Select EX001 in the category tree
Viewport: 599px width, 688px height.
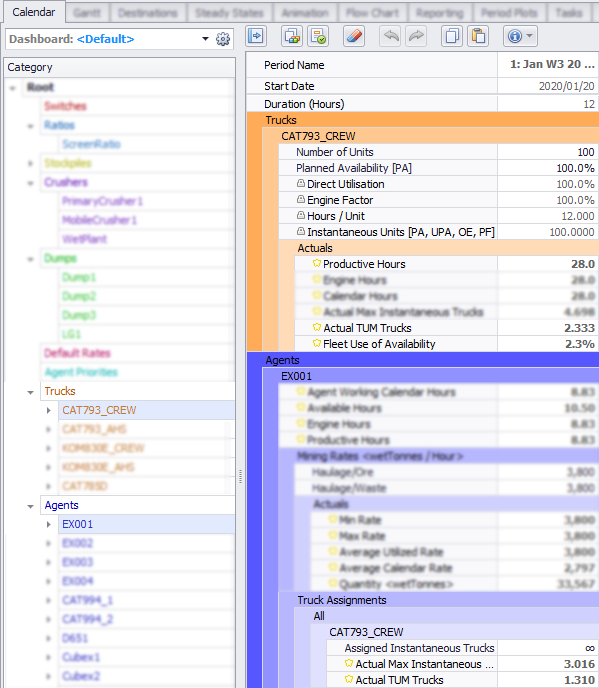tap(78, 524)
